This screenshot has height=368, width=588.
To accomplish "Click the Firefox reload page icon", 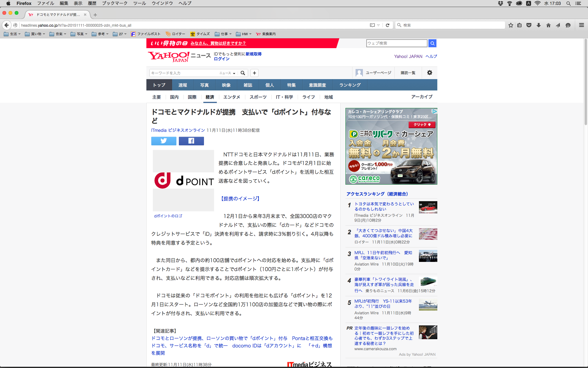I will pyautogui.click(x=387, y=25).
